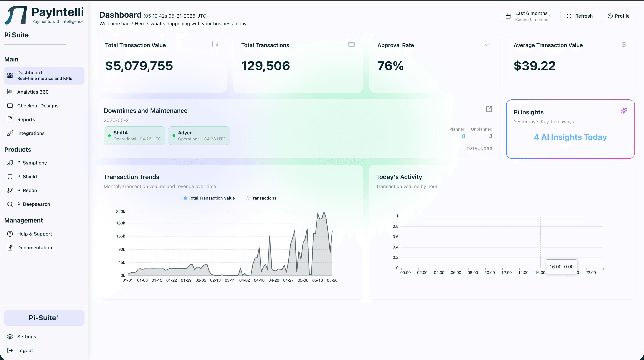Click the Logout arrow icon
The width and height of the screenshot is (644, 360).
click(x=10, y=350)
